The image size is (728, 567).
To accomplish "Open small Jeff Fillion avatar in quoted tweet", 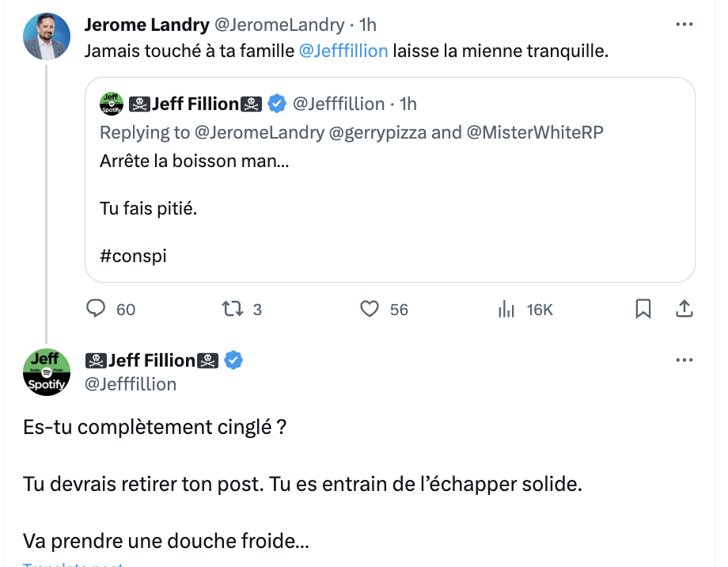I will (x=112, y=104).
